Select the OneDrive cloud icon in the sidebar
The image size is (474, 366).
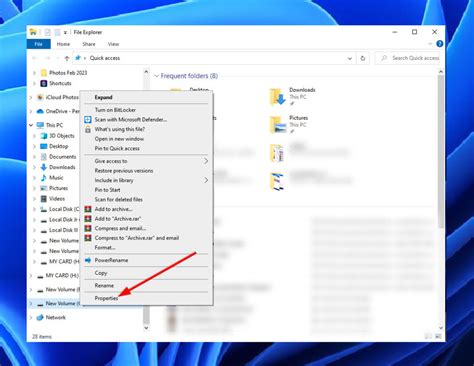[40, 111]
